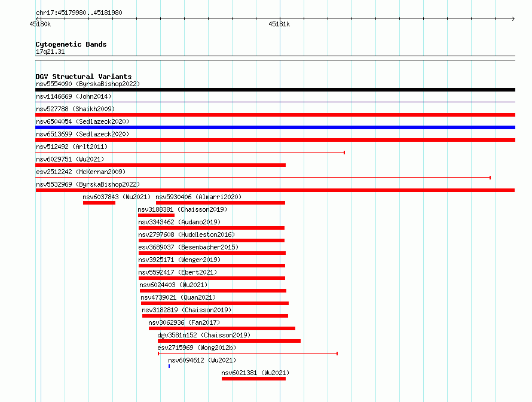
Task: Click the esv2715969 (Wong2012b) label
Action: pos(197,348)
